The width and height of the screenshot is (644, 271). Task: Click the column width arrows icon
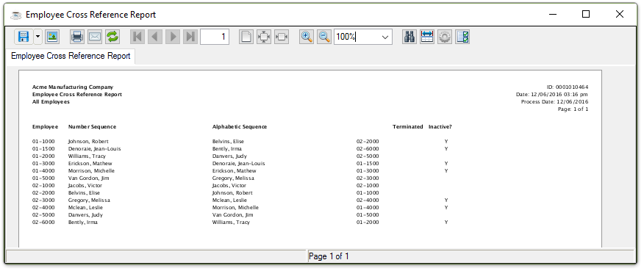pos(426,37)
